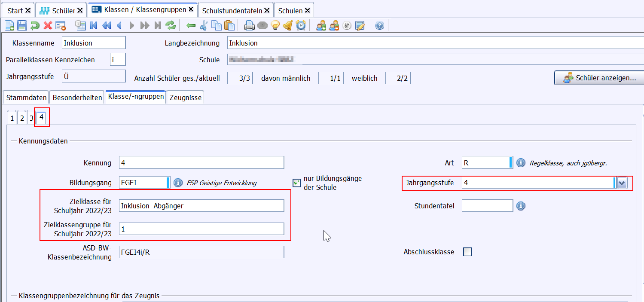Click the Zielklasse für Schuljahr input field
Viewport: 644px width, 302px height.
pyautogui.click(x=201, y=206)
